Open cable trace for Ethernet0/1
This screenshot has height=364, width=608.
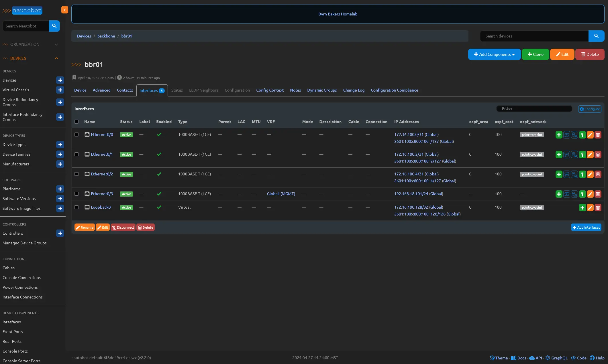[566, 155]
